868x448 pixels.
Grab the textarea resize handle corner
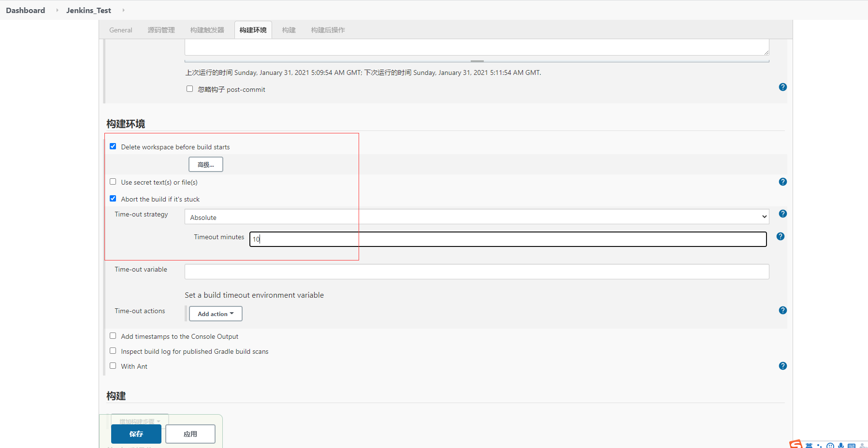(x=767, y=53)
